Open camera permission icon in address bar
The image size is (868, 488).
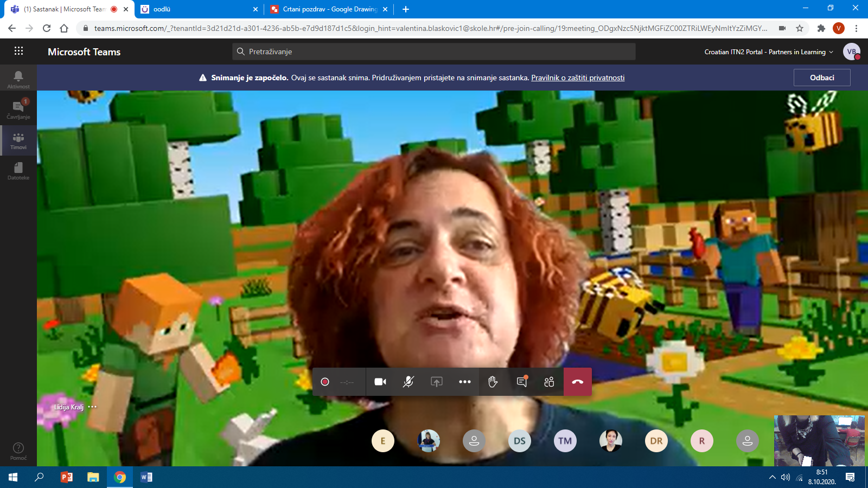click(782, 28)
